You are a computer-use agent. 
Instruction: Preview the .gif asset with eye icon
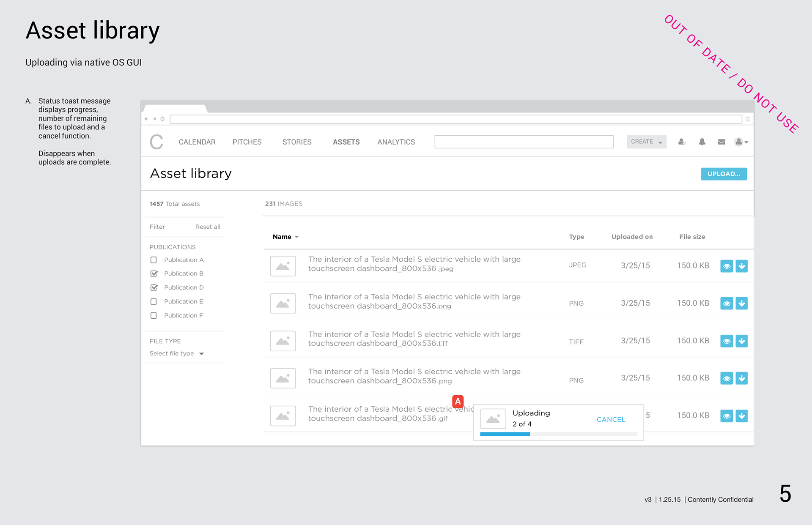point(727,416)
